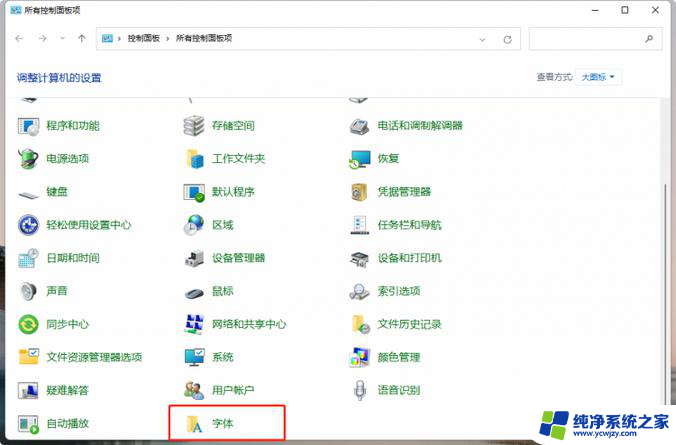Open the 文件历史记录 icon
Image resolution: width=676 pixels, height=445 pixels.
point(360,324)
